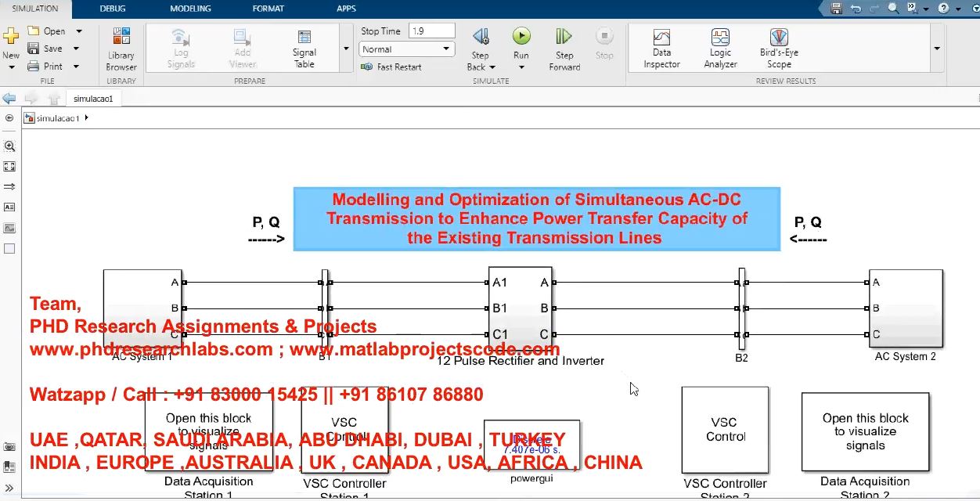Click the Print button
This screenshot has width=980, height=501.
45,67
